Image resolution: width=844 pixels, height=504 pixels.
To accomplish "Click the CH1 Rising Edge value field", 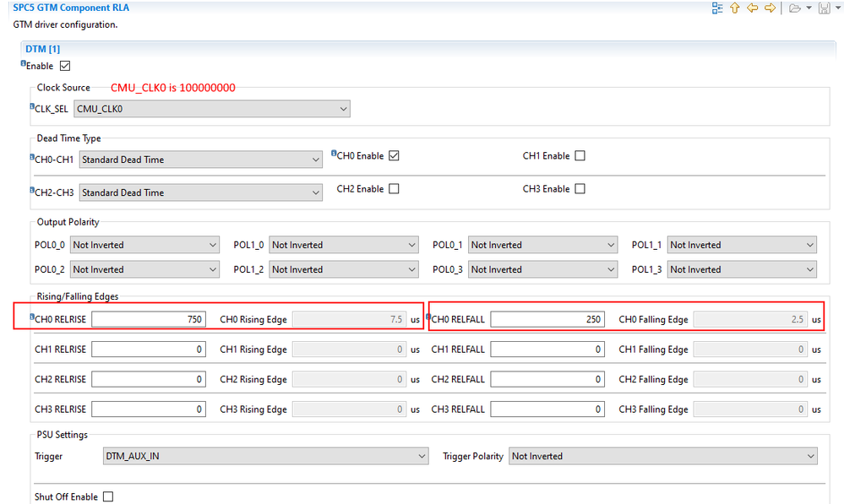I will pyautogui.click(x=349, y=350).
